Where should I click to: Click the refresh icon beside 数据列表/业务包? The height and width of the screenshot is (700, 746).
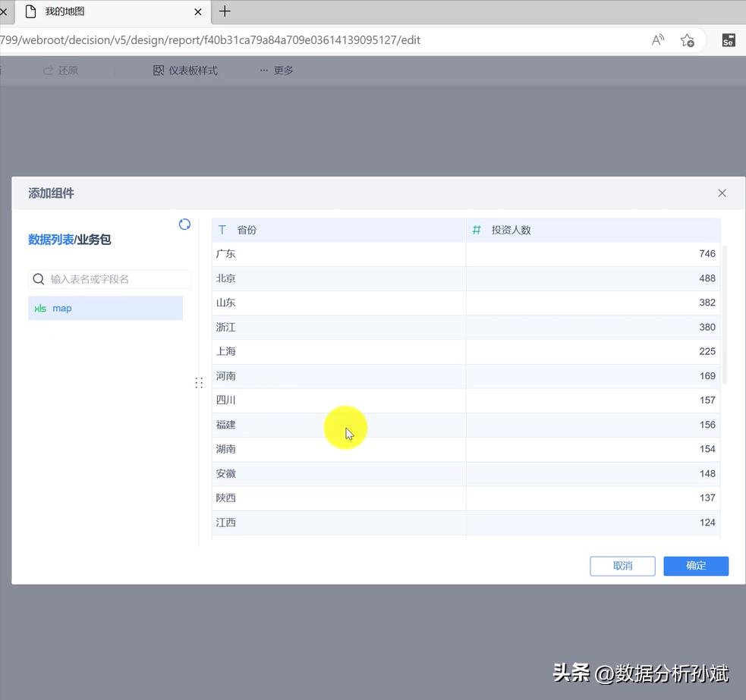click(x=184, y=224)
